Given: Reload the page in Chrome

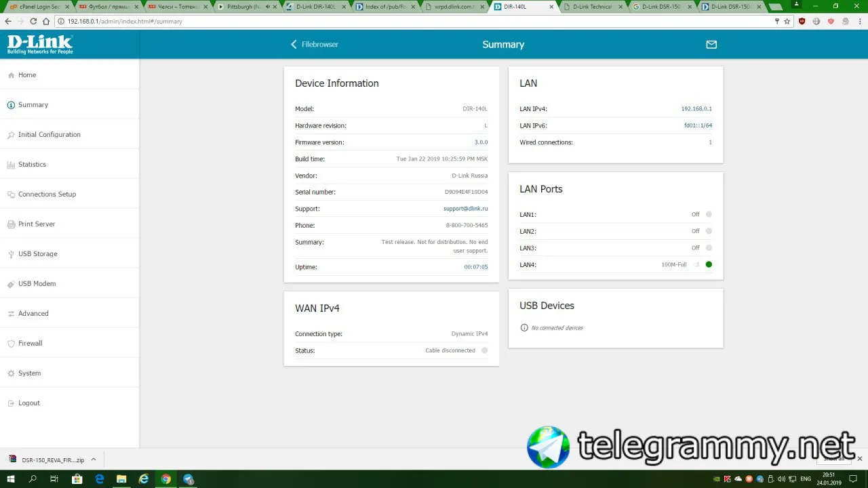Looking at the screenshot, I should (x=34, y=22).
